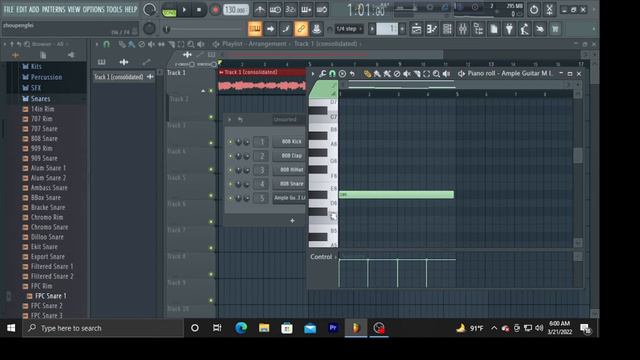Toggle Song/Pattern mode button
This screenshot has width=640, height=360.
coord(169,10)
